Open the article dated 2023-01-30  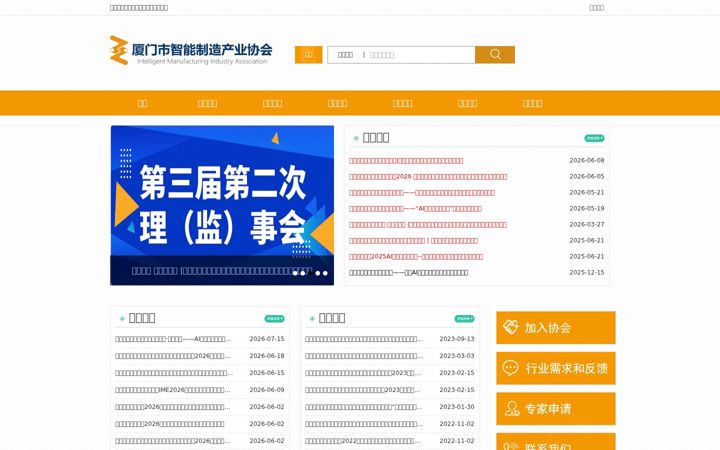(x=364, y=407)
